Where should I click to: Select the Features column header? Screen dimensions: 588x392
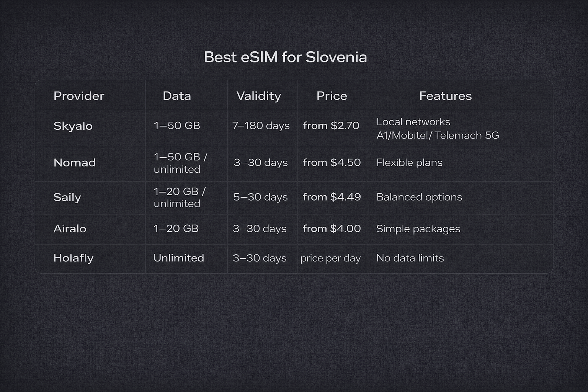(445, 96)
